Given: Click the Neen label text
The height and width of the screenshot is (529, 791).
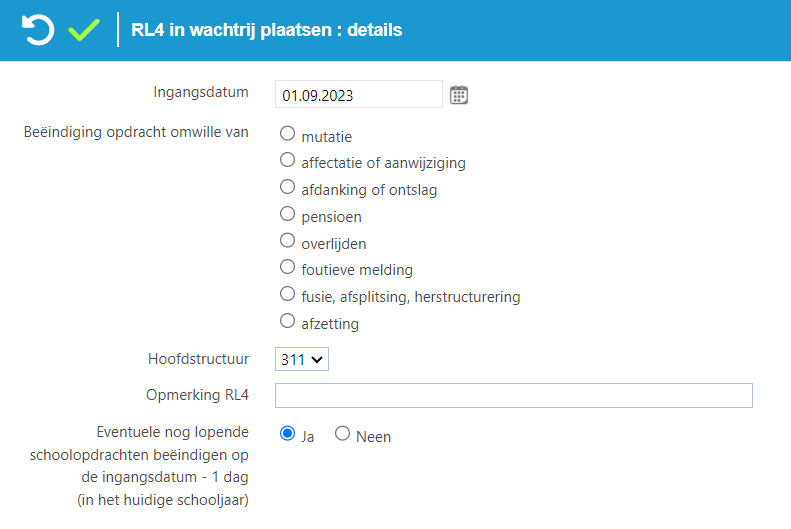Looking at the screenshot, I should [x=373, y=437].
